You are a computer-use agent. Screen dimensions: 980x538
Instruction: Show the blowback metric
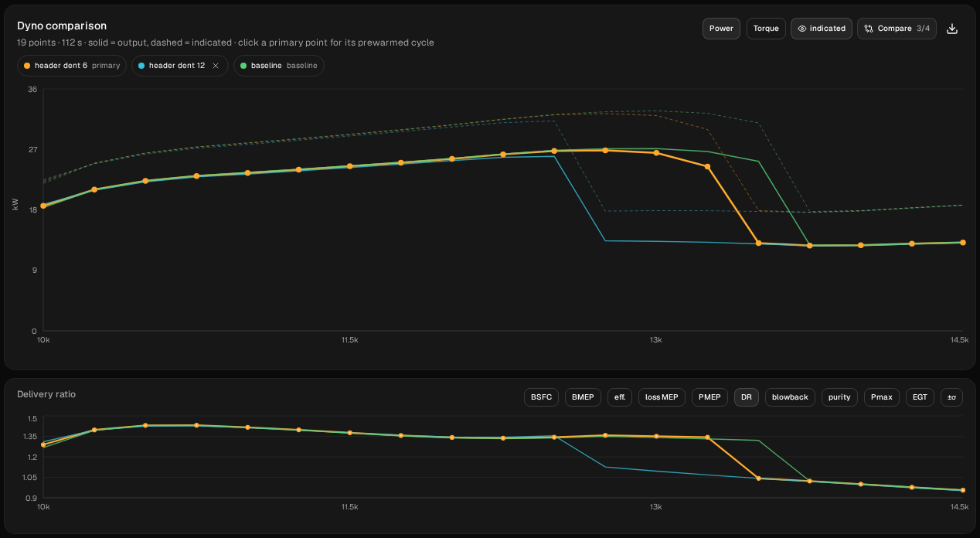point(790,397)
